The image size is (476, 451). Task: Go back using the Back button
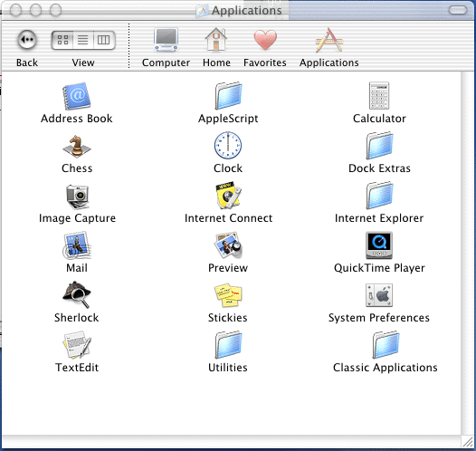click(x=27, y=40)
